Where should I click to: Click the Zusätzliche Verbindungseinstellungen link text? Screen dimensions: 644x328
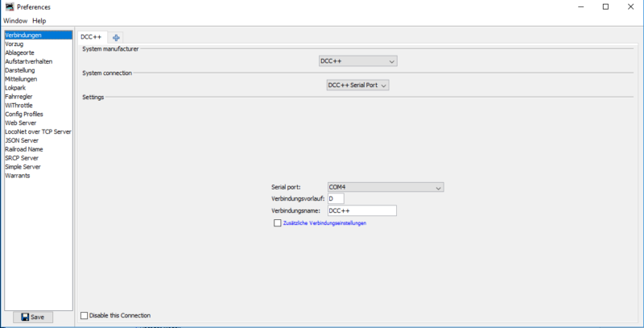pyautogui.click(x=324, y=223)
